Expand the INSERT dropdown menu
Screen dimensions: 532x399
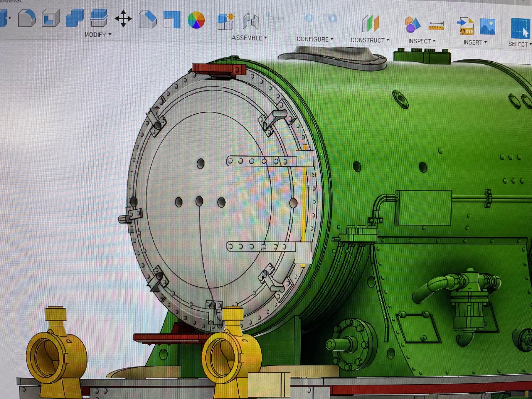coord(475,42)
